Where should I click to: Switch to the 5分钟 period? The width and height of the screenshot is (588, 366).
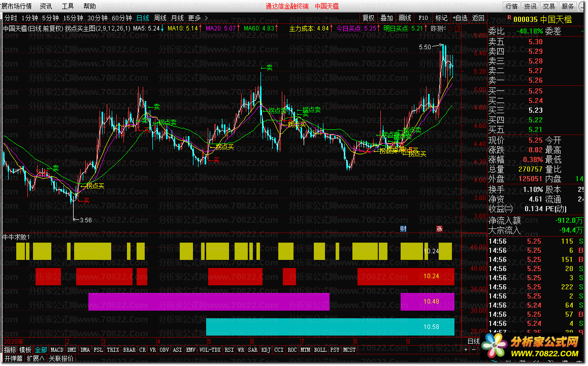pyautogui.click(x=50, y=18)
